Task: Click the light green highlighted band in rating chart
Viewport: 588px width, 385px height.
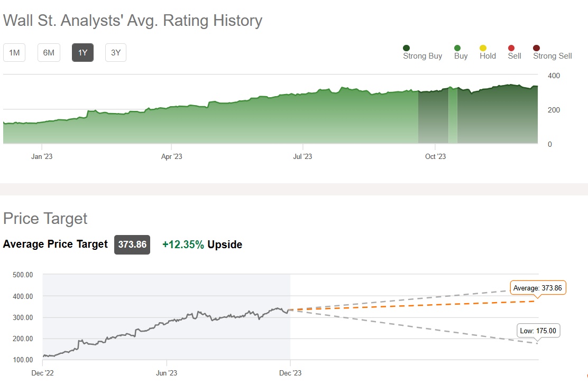Action: [453, 116]
